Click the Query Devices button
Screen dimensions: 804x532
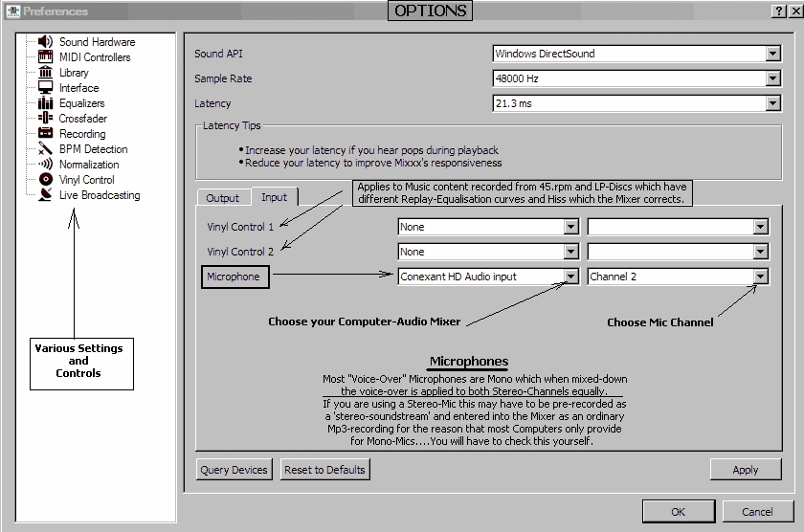point(234,470)
